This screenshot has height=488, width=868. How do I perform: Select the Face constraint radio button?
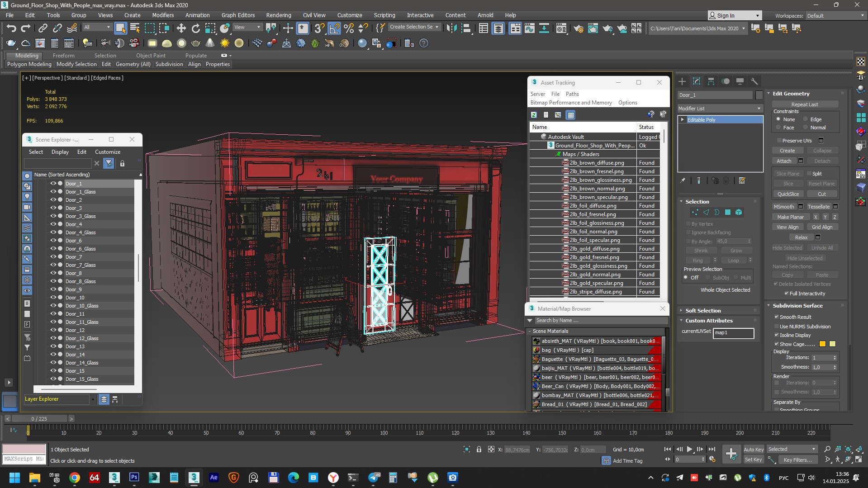pos(778,128)
